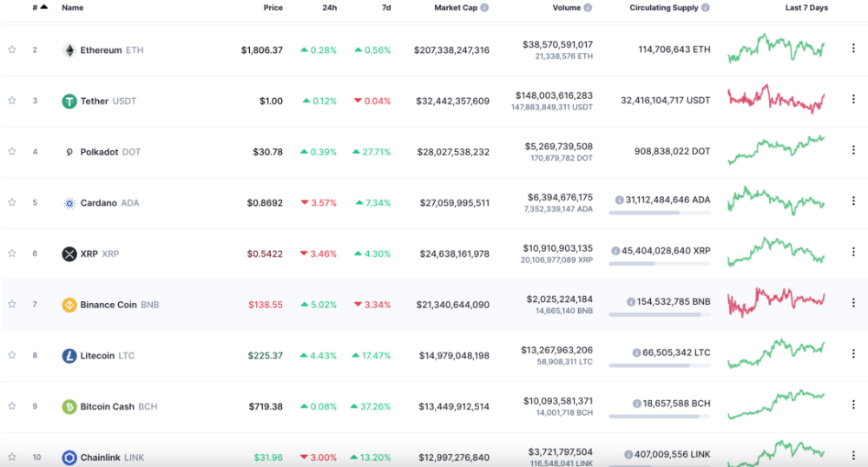This screenshot has height=467, width=868.
Task: Click the Polkadot coin logo icon
Action: pyautogui.click(x=69, y=152)
